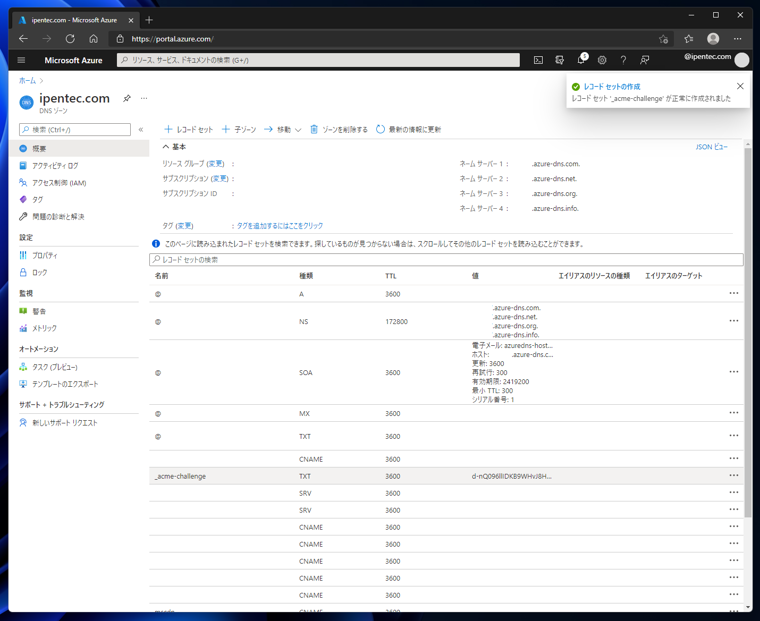This screenshot has width=760, height=621.
Task: Add a new レコード セット
Action: coord(189,129)
